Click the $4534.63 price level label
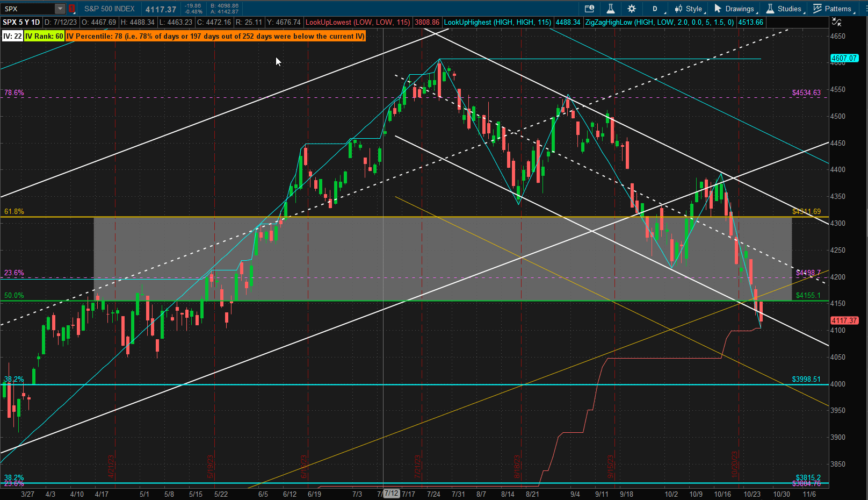Image resolution: width=868 pixels, height=500 pixels. pyautogui.click(x=806, y=92)
